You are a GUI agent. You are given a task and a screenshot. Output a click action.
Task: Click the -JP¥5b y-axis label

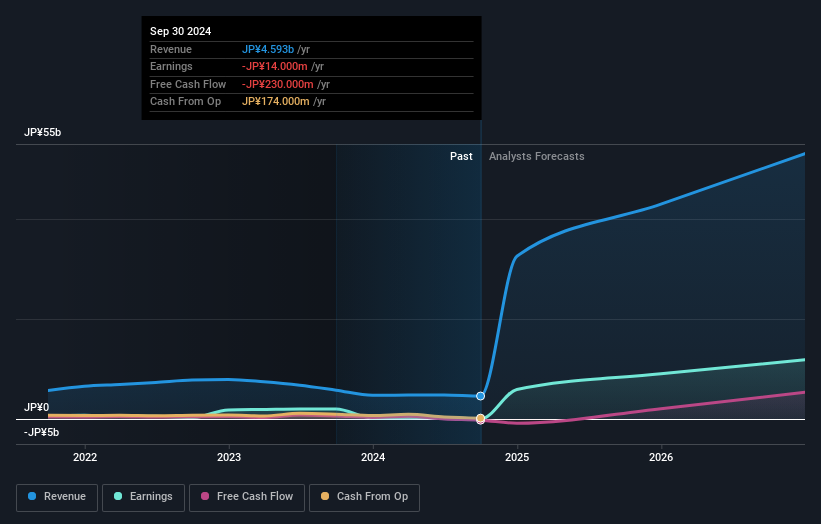click(x=41, y=432)
